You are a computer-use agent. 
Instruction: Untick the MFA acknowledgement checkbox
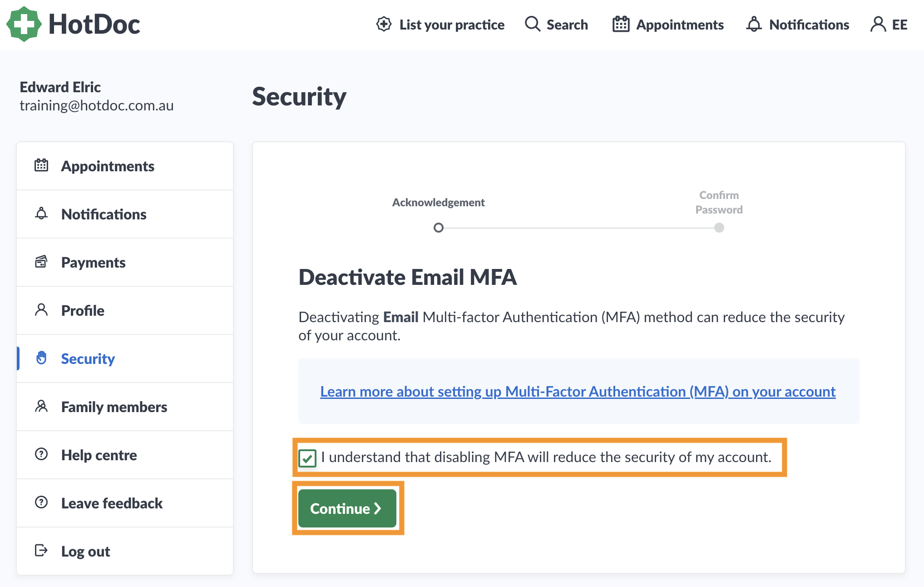[x=307, y=458]
